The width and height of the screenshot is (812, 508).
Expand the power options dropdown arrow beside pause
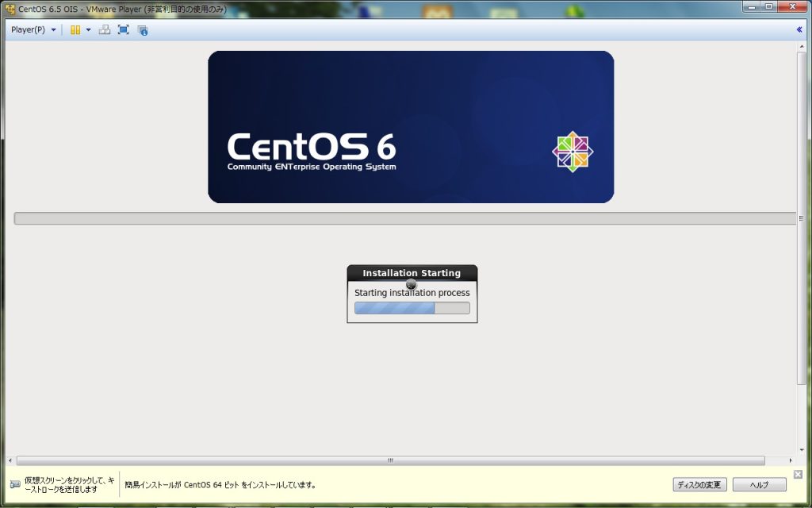[88, 30]
